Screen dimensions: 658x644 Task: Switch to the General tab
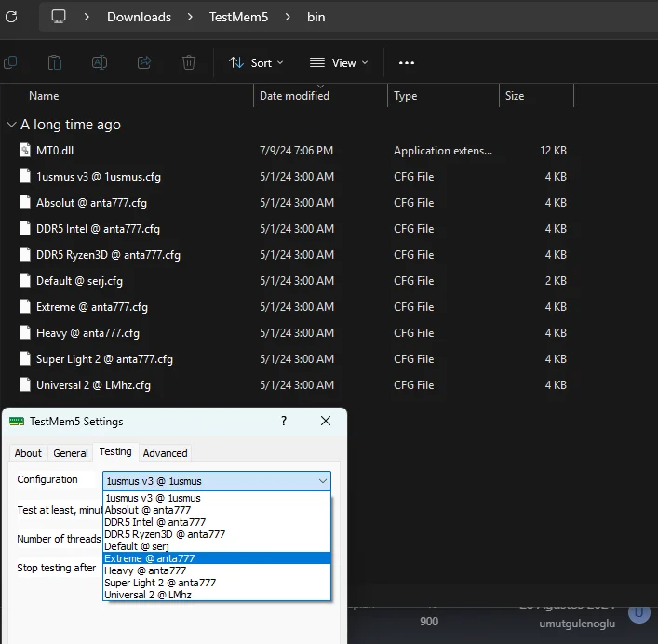click(71, 453)
